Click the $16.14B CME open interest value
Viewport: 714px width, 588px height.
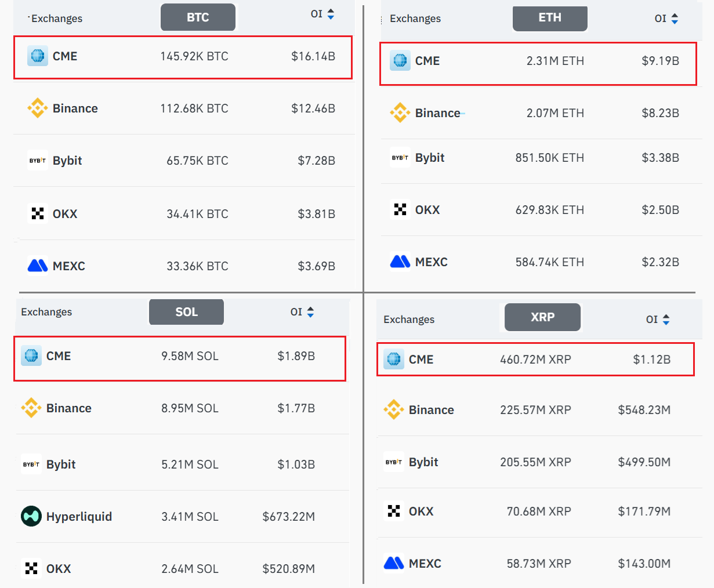313,56
